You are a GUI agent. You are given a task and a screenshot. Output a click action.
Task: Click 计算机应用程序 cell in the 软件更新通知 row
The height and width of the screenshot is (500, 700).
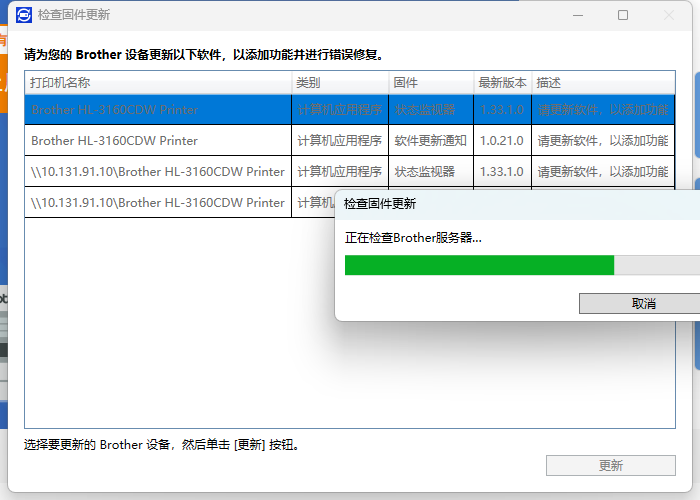tap(340, 141)
